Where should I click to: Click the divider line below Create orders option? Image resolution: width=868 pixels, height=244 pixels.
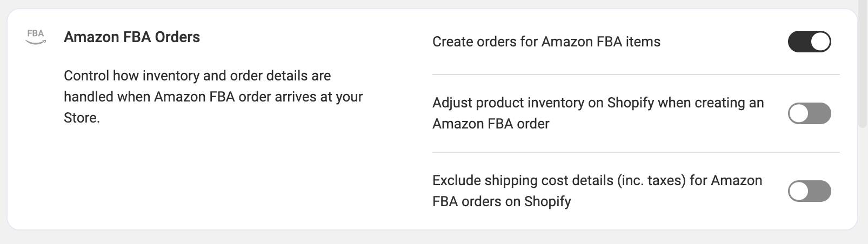[636, 74]
